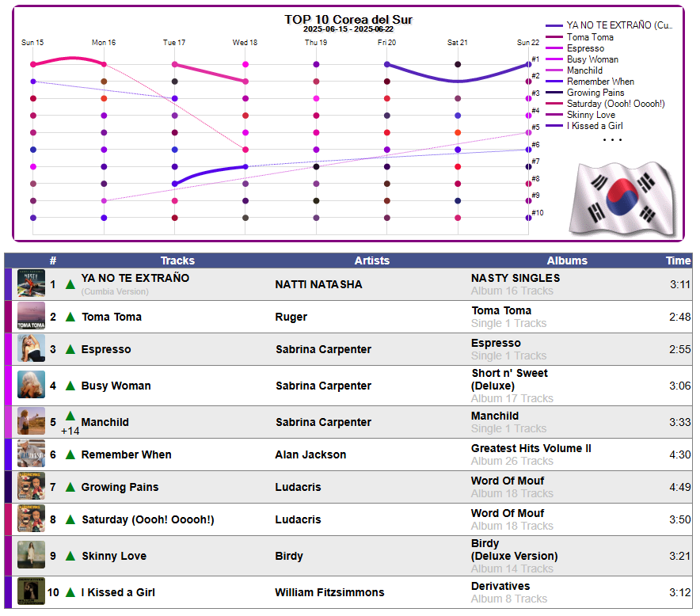Screen dimensions: 700x616
Task: Open album Greatest Hits Volume II
Action: pyautogui.click(x=531, y=448)
